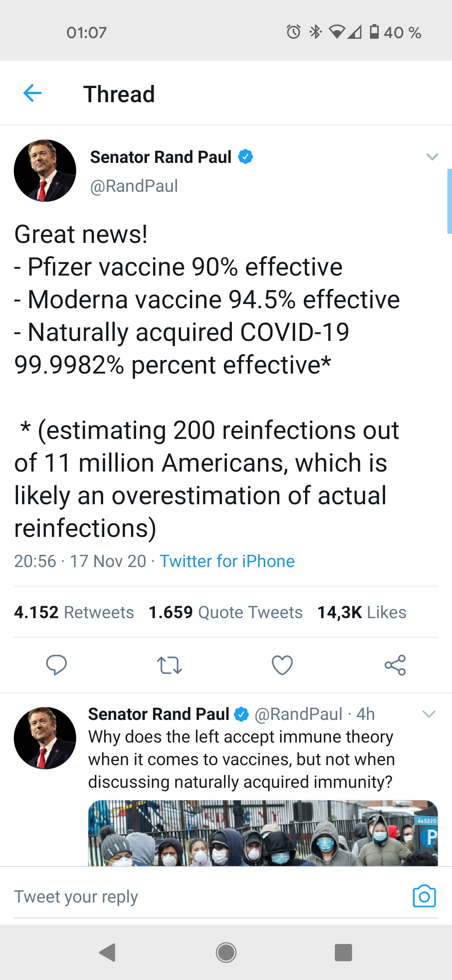This screenshot has width=452, height=980.
Task: Open the masked crowd photo in reply
Action: 263,833
